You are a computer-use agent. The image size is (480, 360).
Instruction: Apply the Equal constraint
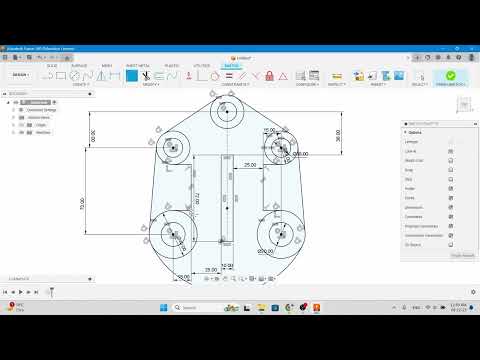[x=229, y=76]
